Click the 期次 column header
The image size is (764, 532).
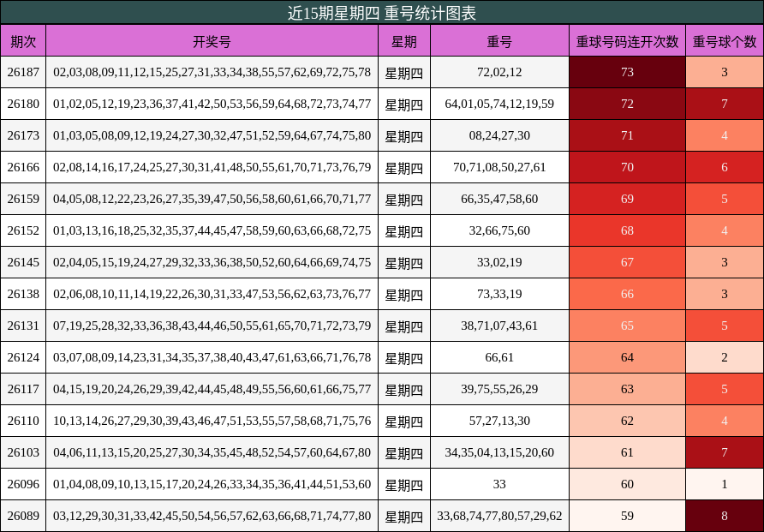(x=23, y=41)
